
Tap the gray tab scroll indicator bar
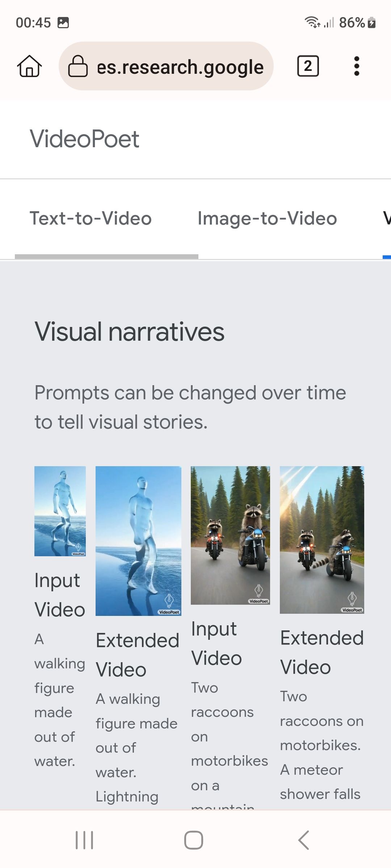[106, 256]
